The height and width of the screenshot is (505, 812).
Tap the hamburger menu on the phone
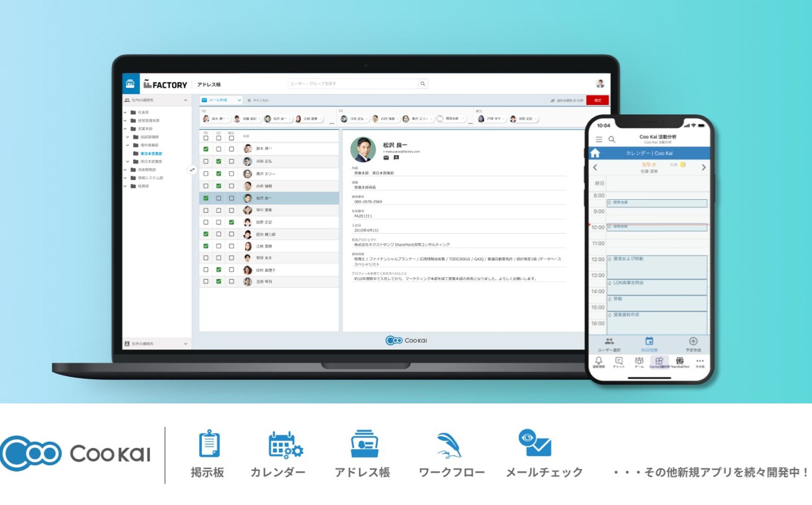[x=599, y=139]
